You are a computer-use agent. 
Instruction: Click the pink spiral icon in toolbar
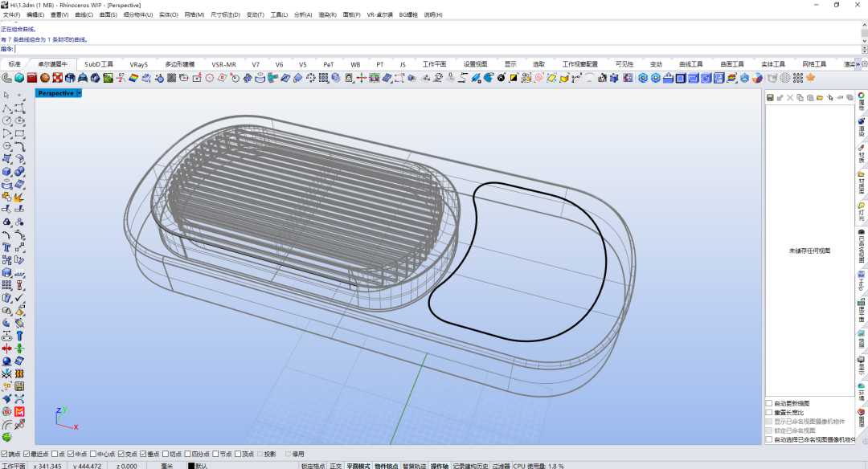tap(538, 78)
